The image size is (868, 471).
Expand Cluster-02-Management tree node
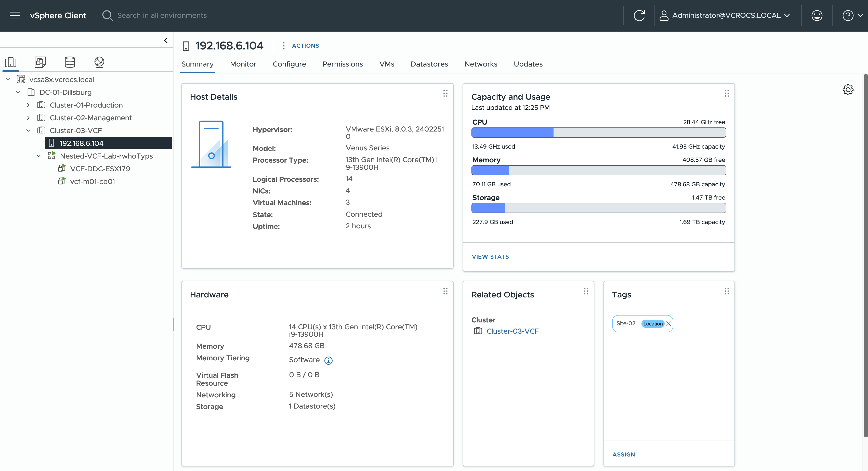pos(28,118)
